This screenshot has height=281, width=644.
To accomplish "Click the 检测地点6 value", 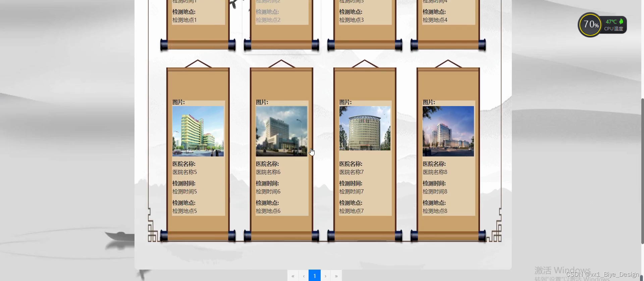I will [x=268, y=211].
